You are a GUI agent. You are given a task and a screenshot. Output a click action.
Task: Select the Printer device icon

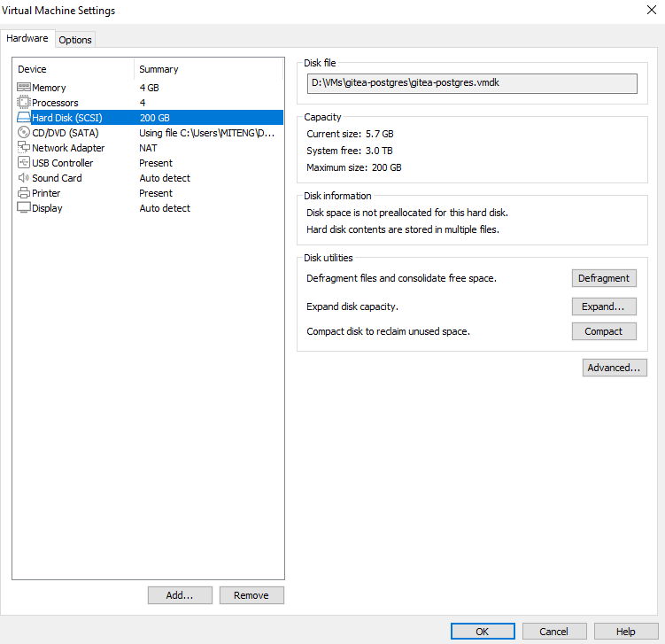pos(24,193)
